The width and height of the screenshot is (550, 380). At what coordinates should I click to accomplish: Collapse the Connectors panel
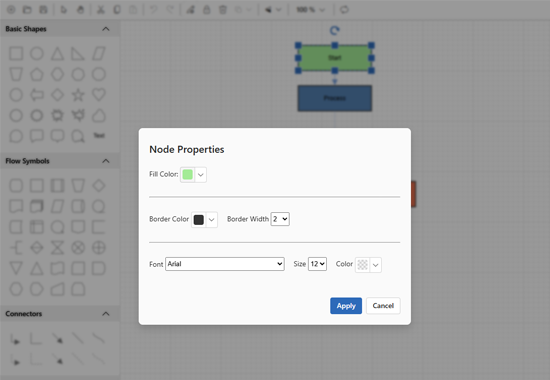(x=106, y=314)
